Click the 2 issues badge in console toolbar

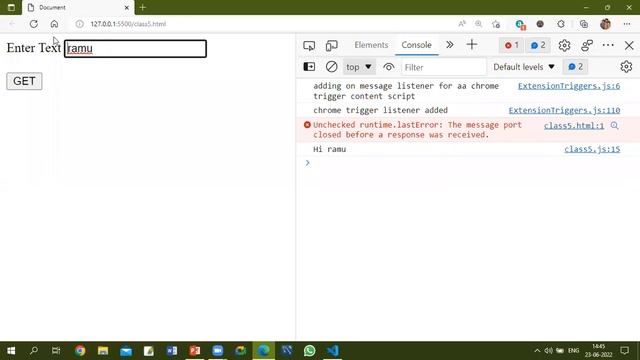click(576, 67)
